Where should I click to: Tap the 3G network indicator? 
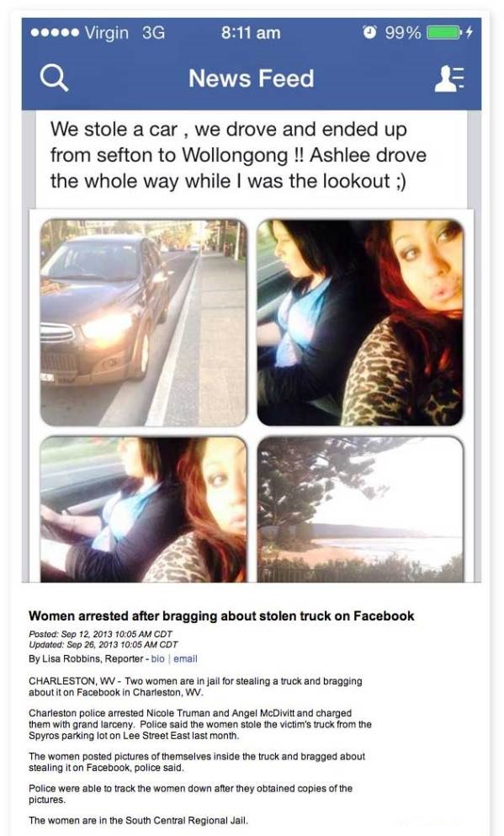coord(153,33)
